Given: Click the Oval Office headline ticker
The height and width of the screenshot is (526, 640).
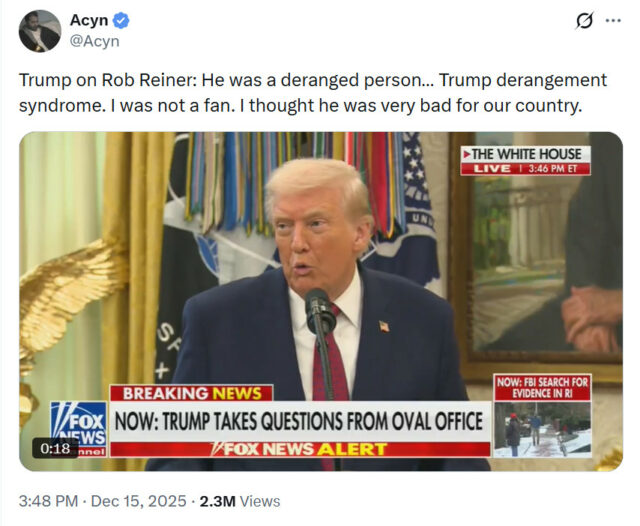Looking at the screenshot, I should pos(300,422).
